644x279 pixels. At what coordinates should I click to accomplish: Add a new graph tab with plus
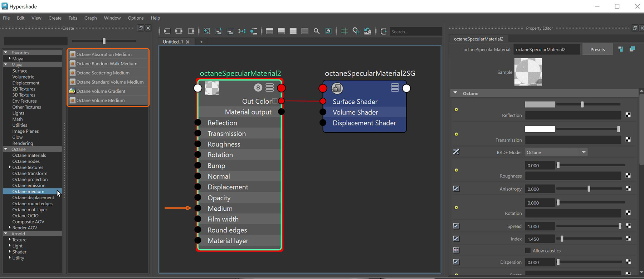coord(201,42)
